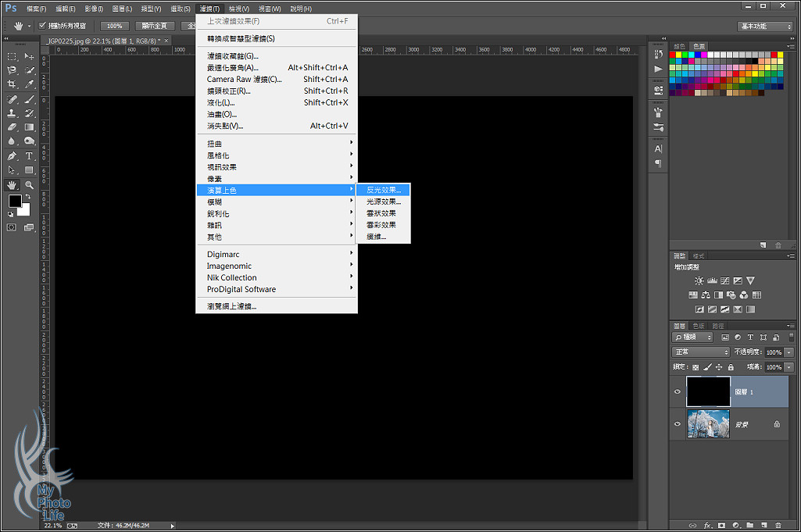Hide the 圖層 1 layer via eye icon
801x532 pixels.
(678, 391)
